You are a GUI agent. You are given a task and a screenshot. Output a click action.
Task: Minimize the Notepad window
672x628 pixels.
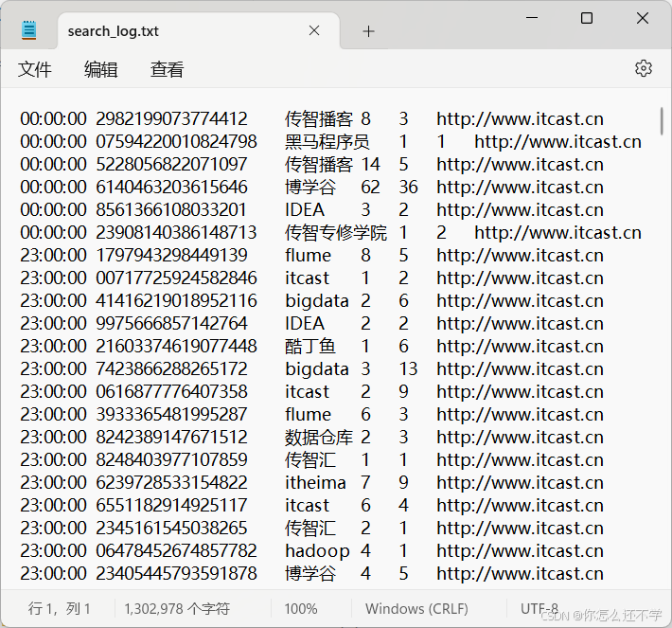[532, 18]
